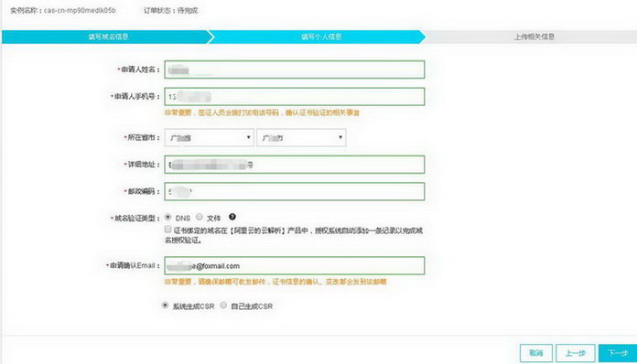Image resolution: width=637 pixels, height=364 pixels.
Task: Focus the detailed address 详细地址 field
Action: click(295, 165)
